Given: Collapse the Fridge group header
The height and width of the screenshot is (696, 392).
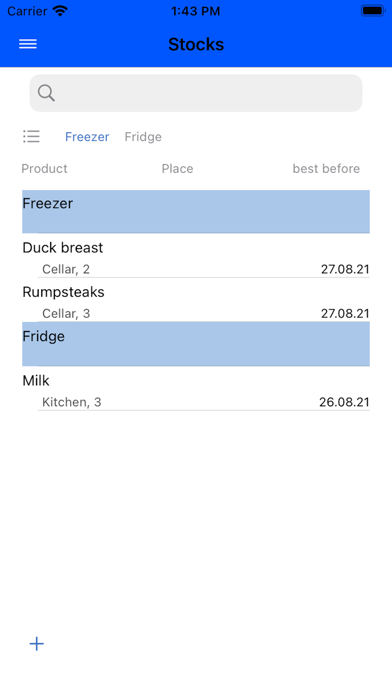Looking at the screenshot, I should coord(196,344).
